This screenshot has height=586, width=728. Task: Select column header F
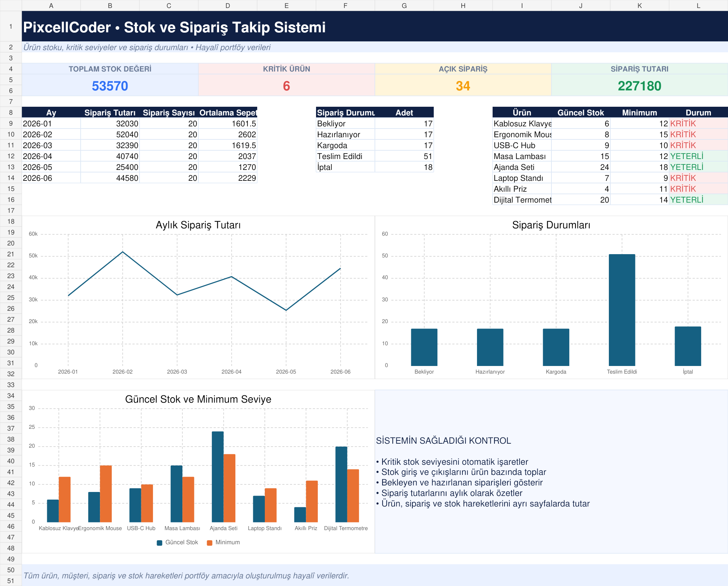(x=345, y=5)
